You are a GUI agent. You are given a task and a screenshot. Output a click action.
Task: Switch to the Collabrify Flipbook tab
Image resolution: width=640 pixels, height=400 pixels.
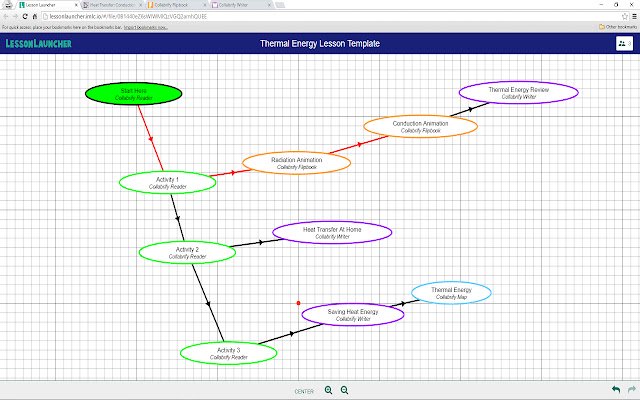(x=176, y=5)
